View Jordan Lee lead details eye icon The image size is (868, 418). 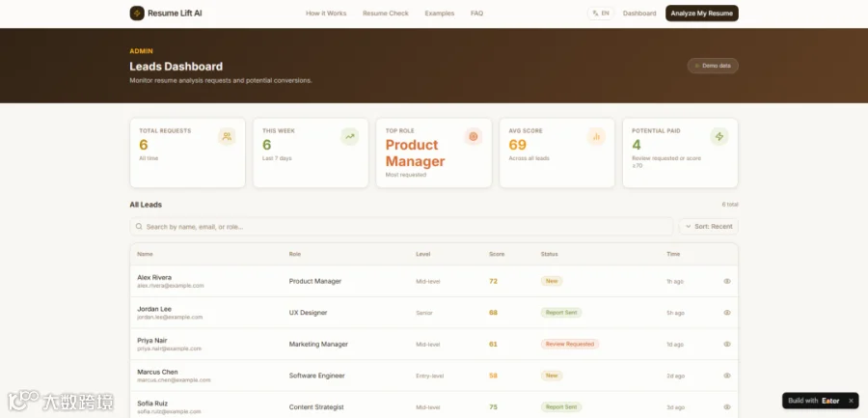click(x=727, y=313)
